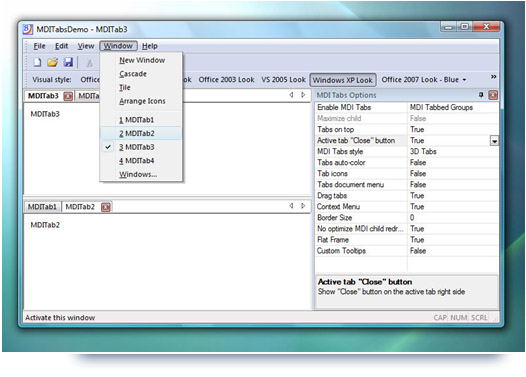Image resolution: width=526 pixels, height=377 pixels.
Task: Open the Active tab Close button value dropdown
Action: pyautogui.click(x=494, y=141)
